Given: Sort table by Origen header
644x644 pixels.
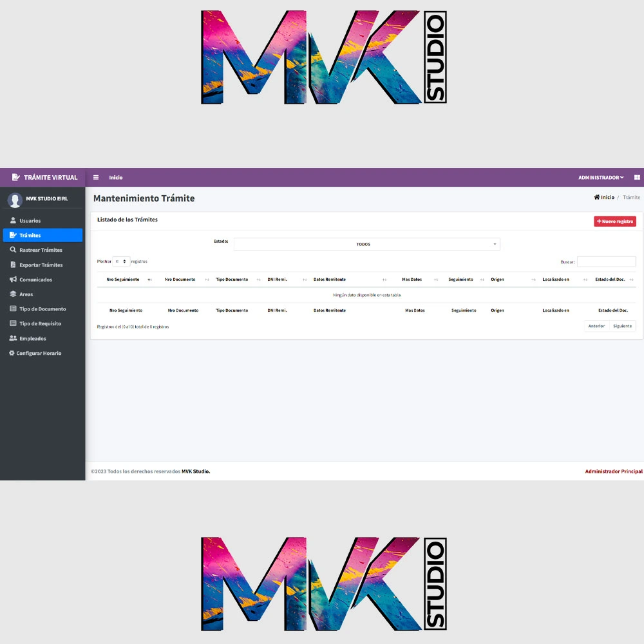Looking at the screenshot, I should tap(497, 279).
